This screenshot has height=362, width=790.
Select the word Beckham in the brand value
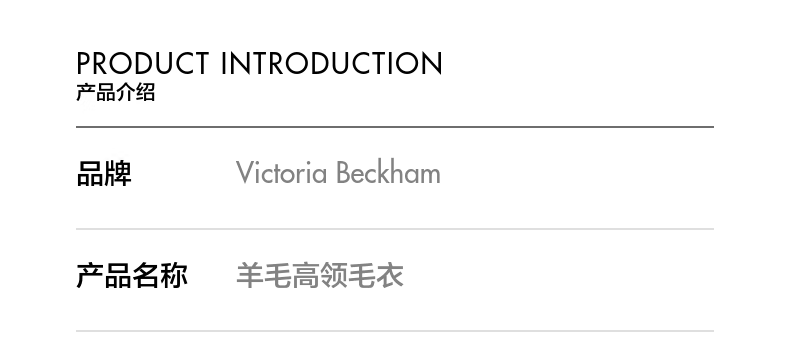click(388, 173)
